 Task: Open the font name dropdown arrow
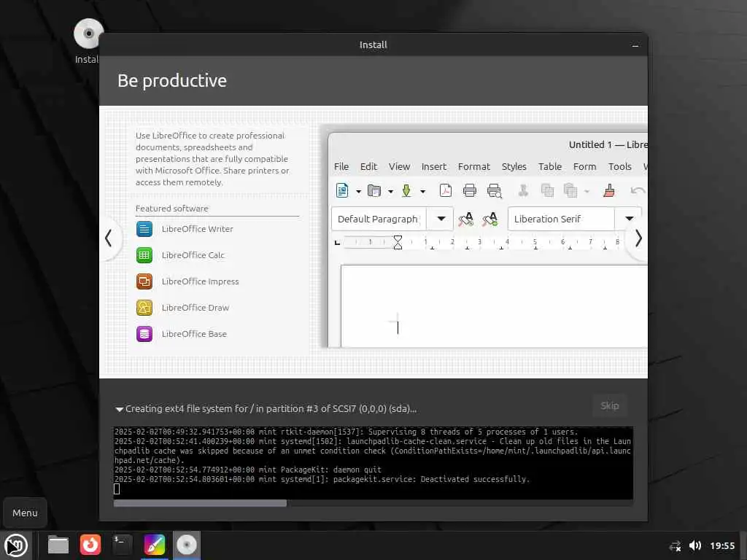[629, 219]
